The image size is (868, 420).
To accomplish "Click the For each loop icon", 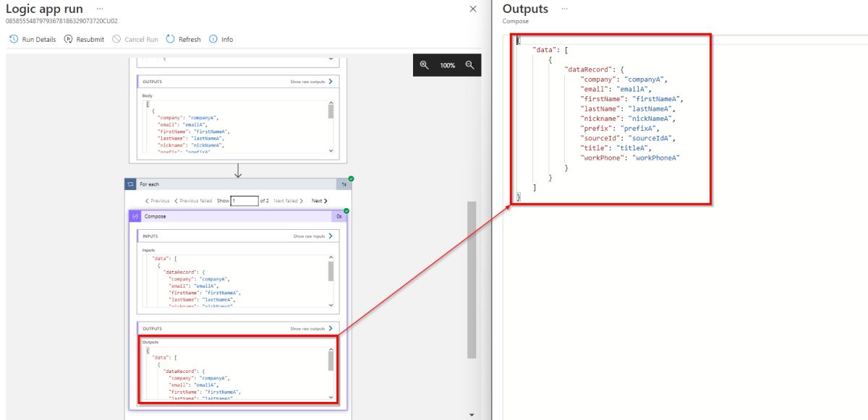I will click(131, 184).
